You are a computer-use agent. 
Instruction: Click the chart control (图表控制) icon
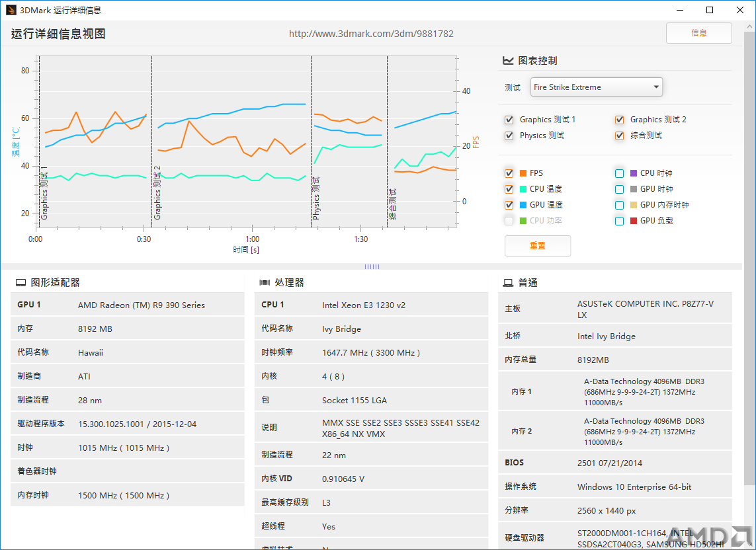(x=508, y=61)
